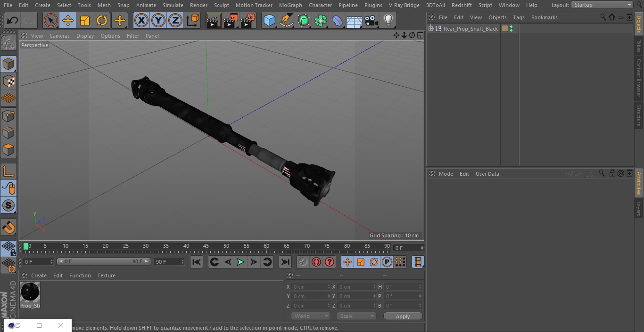Open the Redshift menu
The image size is (644, 332).
click(x=462, y=5)
